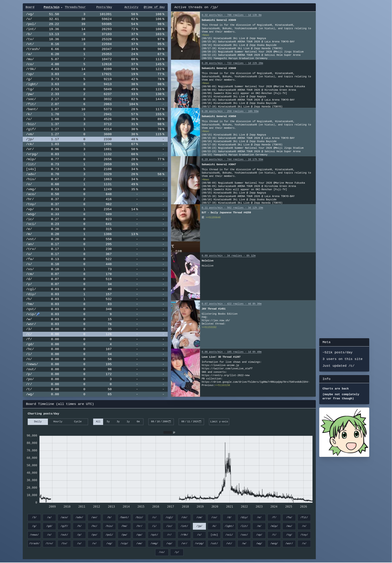
Task: Set chart range to 5y
Action: pos(108,422)
